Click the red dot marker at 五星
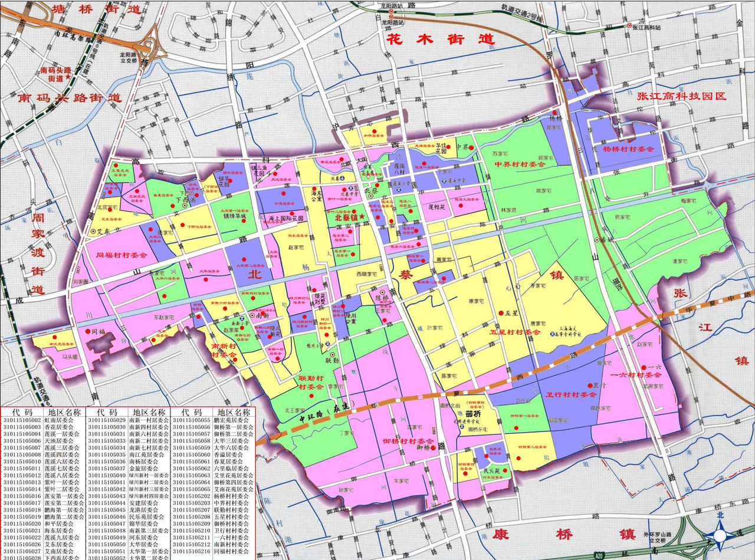Screen dimensions: 755x560 [x=500, y=312]
